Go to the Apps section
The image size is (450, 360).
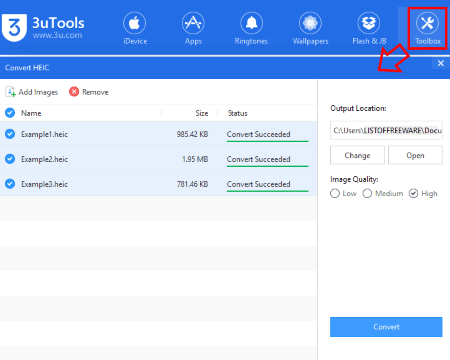point(193,29)
